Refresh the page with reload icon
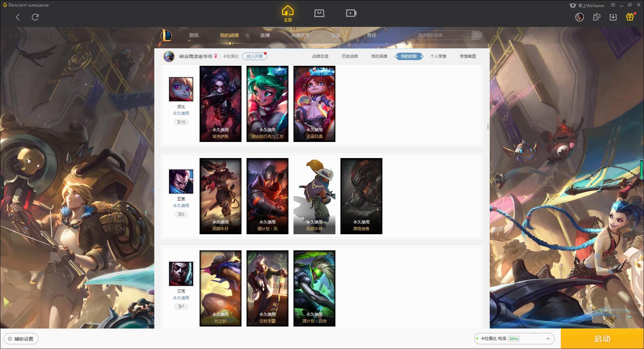This screenshot has width=644, height=349. point(35,17)
